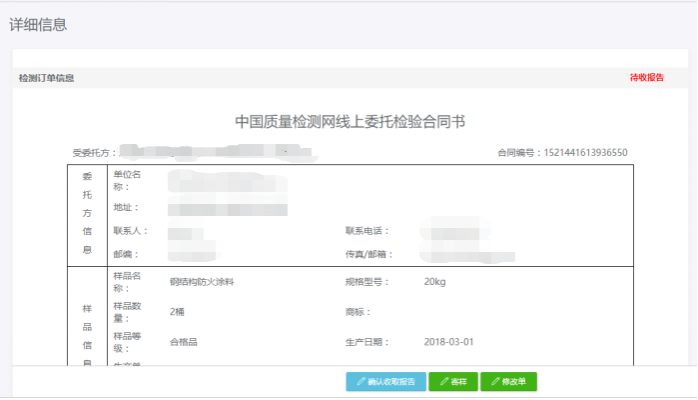Click the 20kg specification value
The width and height of the screenshot is (698, 400).
coord(435,282)
